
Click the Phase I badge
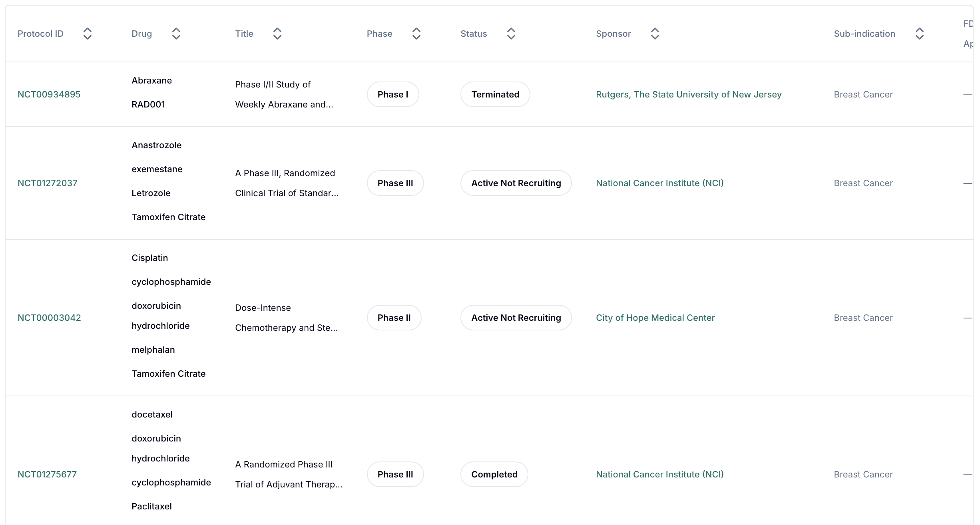[392, 94]
